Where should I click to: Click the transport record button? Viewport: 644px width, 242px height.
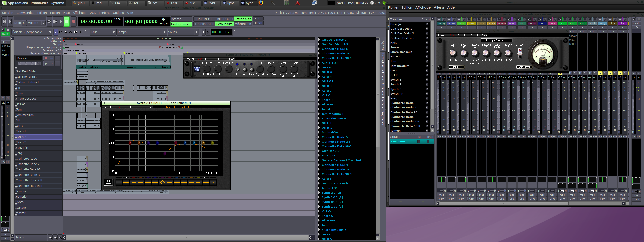point(73,22)
